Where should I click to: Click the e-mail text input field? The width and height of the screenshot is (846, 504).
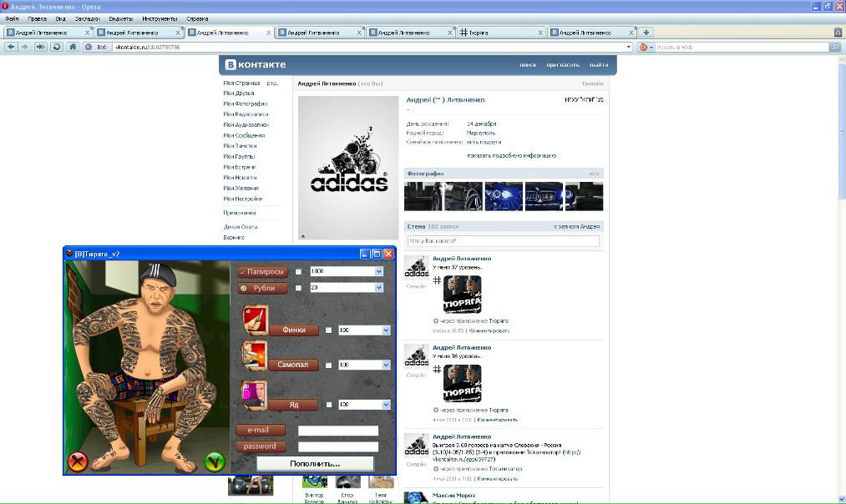click(338, 431)
